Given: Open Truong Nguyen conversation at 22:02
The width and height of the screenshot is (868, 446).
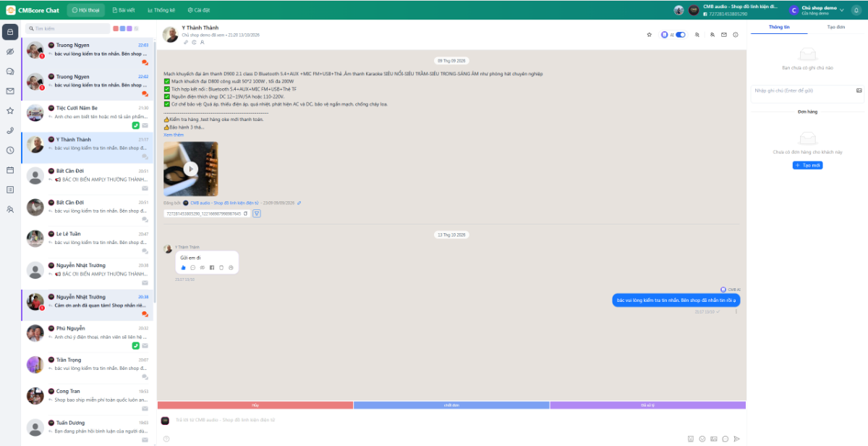Looking at the screenshot, I should (88, 85).
